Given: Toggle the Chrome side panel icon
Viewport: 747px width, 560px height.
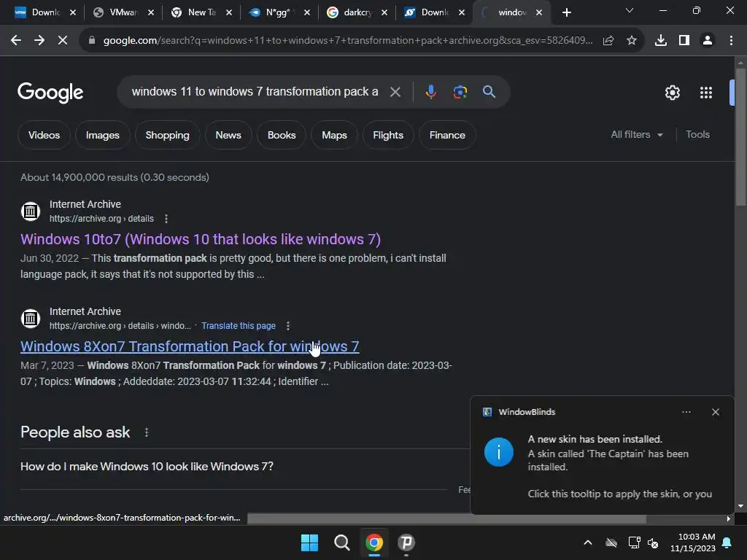Looking at the screenshot, I should pos(684,41).
